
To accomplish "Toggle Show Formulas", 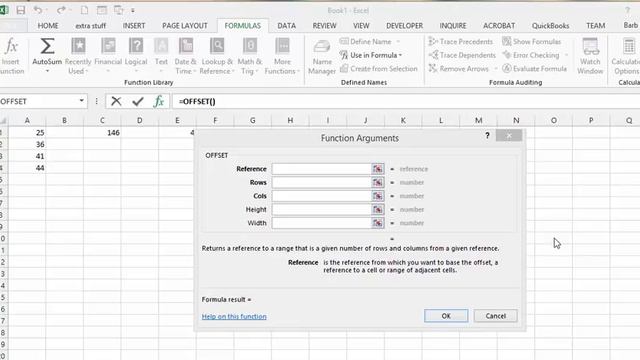I will pos(531,42).
